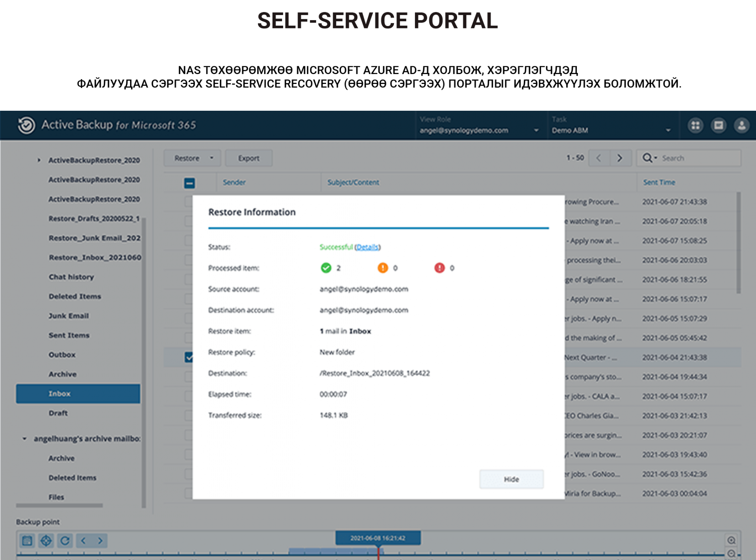Click the 2021-06-08 16:21:42 backup point label

[x=378, y=538]
